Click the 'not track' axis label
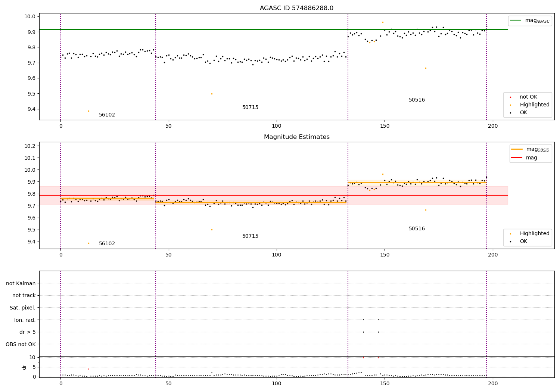The image size is (560, 392). [24, 296]
